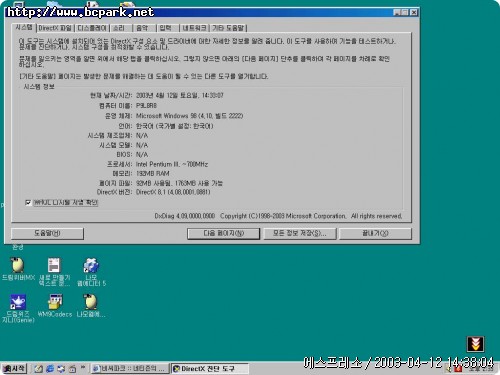
Task: Click the 페이지 파일 usage value
Action: pyautogui.click(x=179, y=183)
